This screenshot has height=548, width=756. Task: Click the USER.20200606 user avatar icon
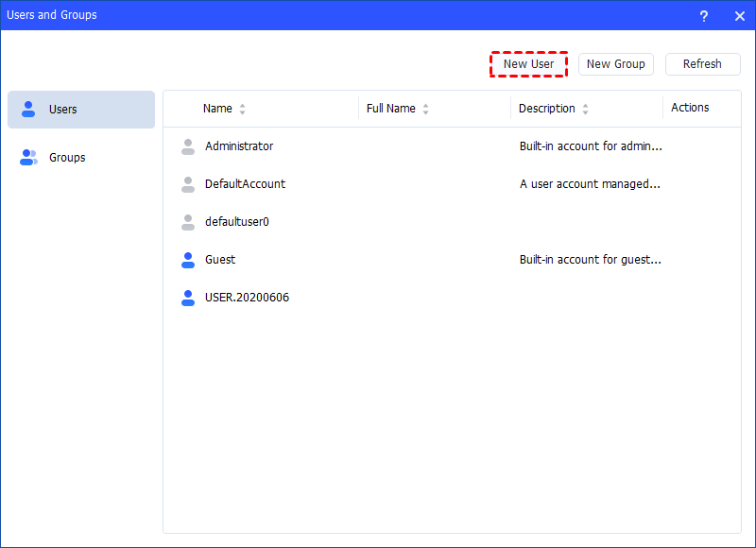188,298
